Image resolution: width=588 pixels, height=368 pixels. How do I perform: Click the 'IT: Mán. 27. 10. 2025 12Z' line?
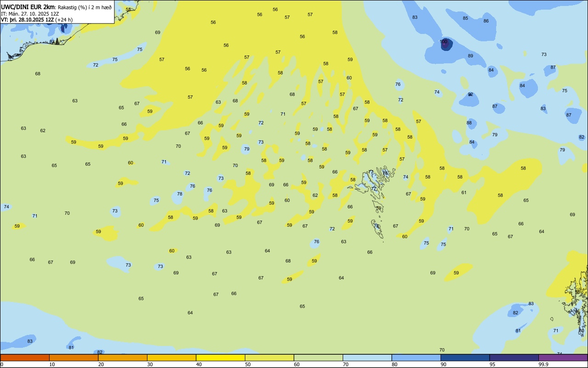pos(30,14)
